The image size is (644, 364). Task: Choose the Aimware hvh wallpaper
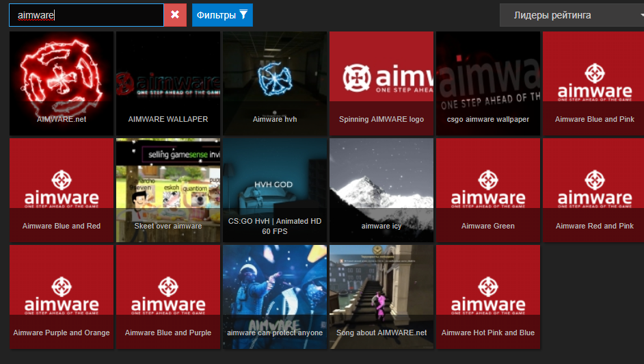coord(275,83)
